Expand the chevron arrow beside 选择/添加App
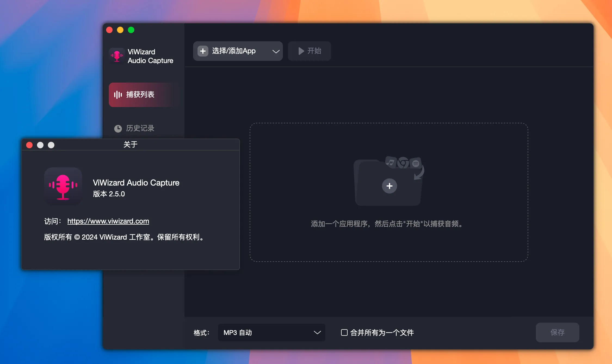This screenshot has height=364, width=612. coord(276,51)
